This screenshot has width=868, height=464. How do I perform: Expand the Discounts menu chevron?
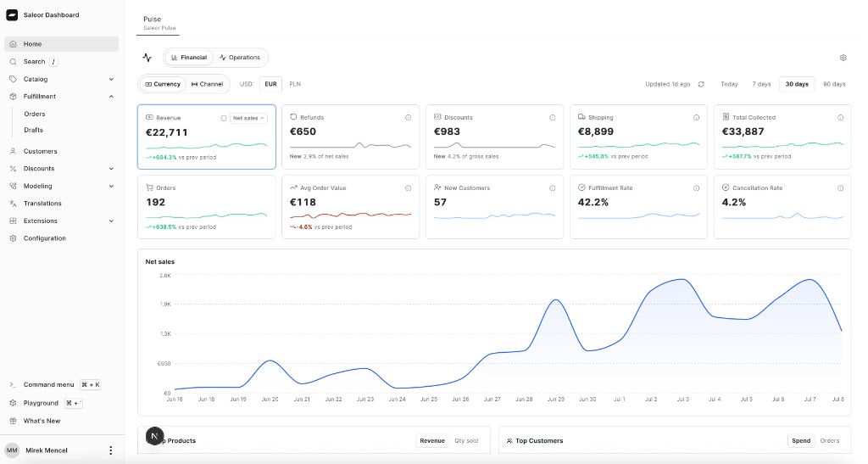(x=111, y=168)
